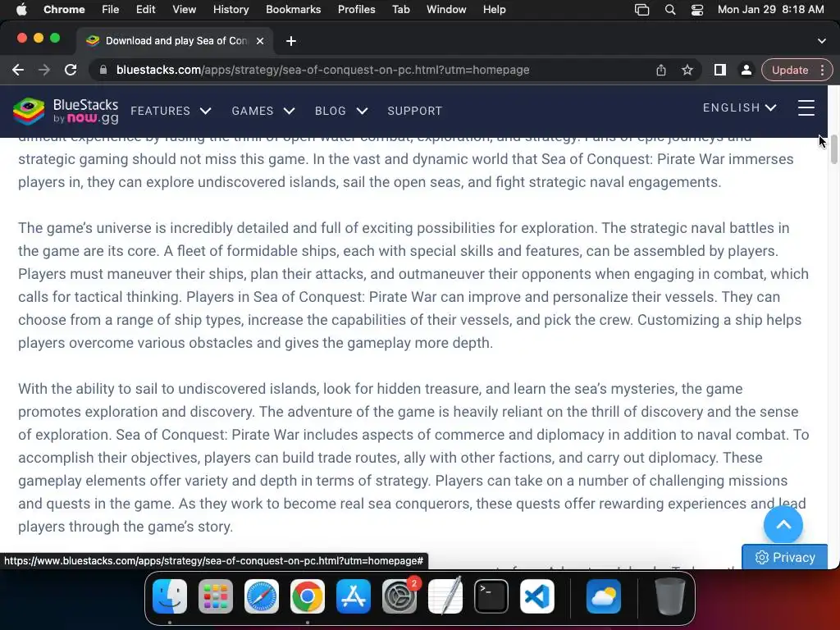Image resolution: width=840 pixels, height=630 pixels.
Task: Open the Edit menu
Action: pyautogui.click(x=145, y=10)
